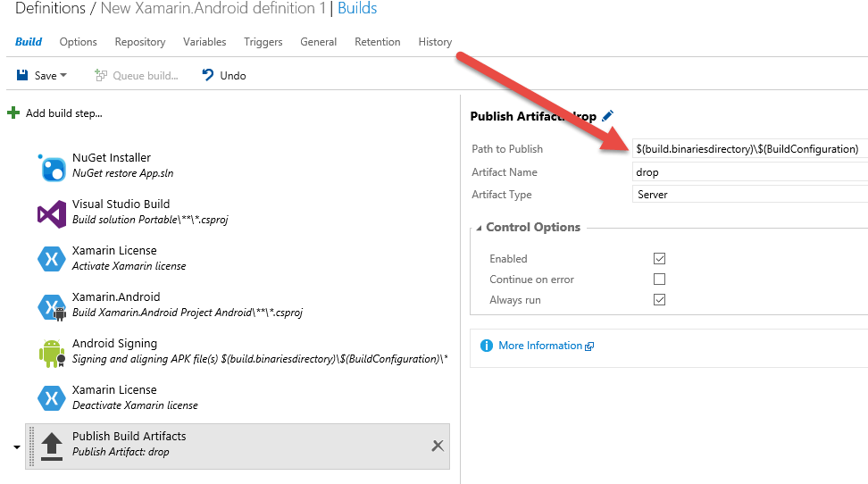Image resolution: width=868 pixels, height=484 pixels.
Task: Click the Undo button
Action: 224,75
